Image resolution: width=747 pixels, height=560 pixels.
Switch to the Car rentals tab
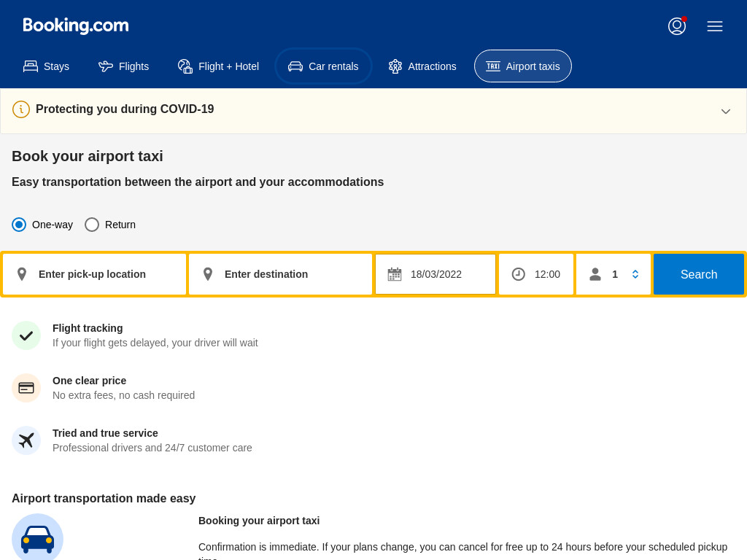coord(323,66)
